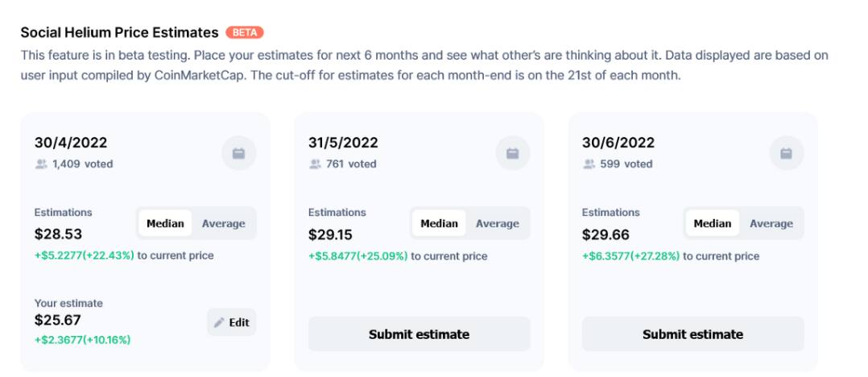The height and width of the screenshot is (377, 868).
Task: Click pencil icon in Edit button
Action: (219, 322)
